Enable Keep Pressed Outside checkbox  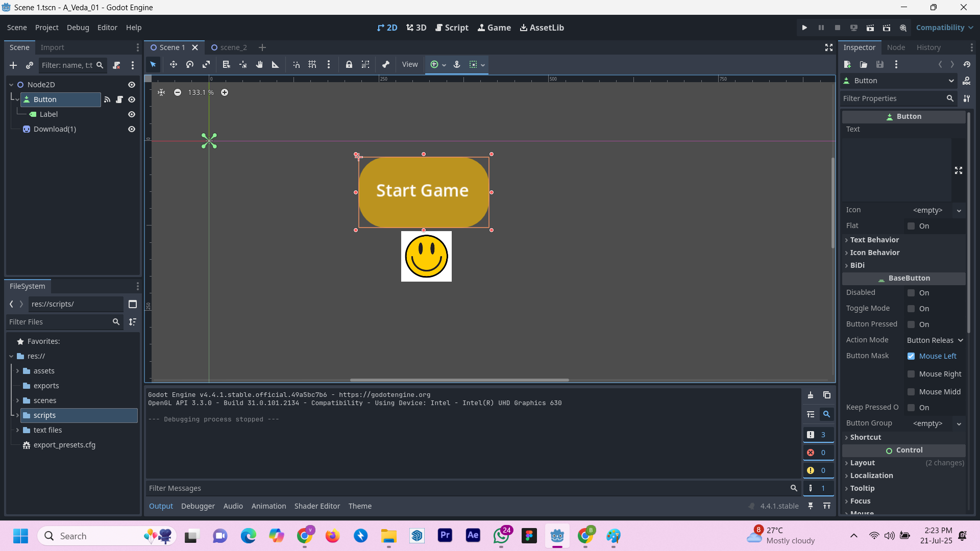[x=911, y=408]
